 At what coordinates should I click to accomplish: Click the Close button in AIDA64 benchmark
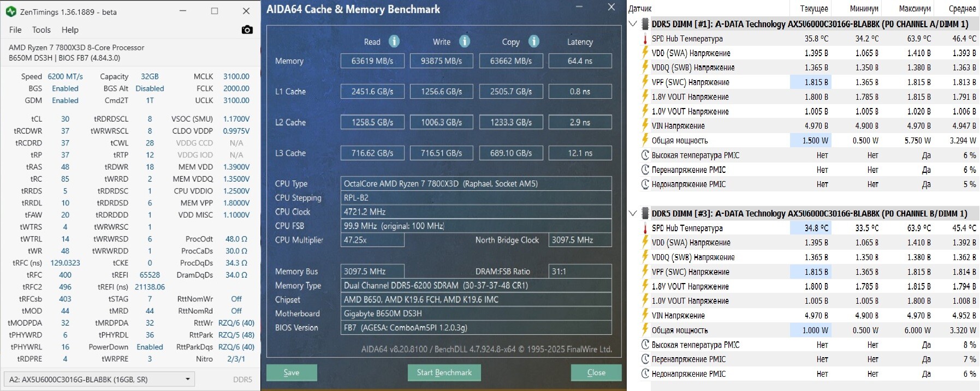596,372
